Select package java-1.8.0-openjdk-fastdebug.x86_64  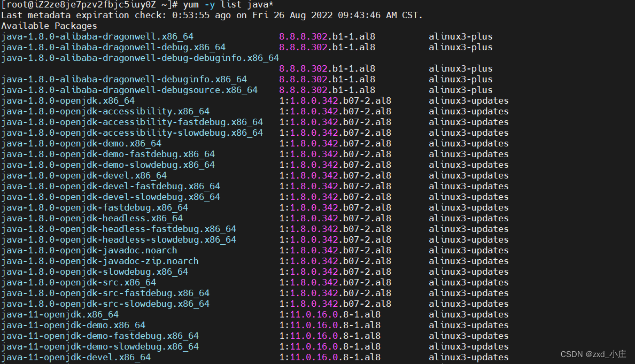[95, 208]
